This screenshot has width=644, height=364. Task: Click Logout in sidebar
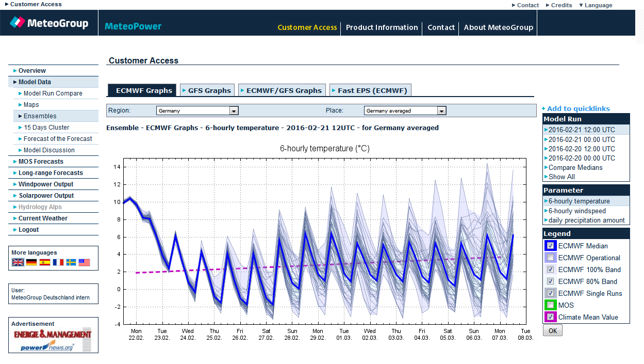[53, 230]
